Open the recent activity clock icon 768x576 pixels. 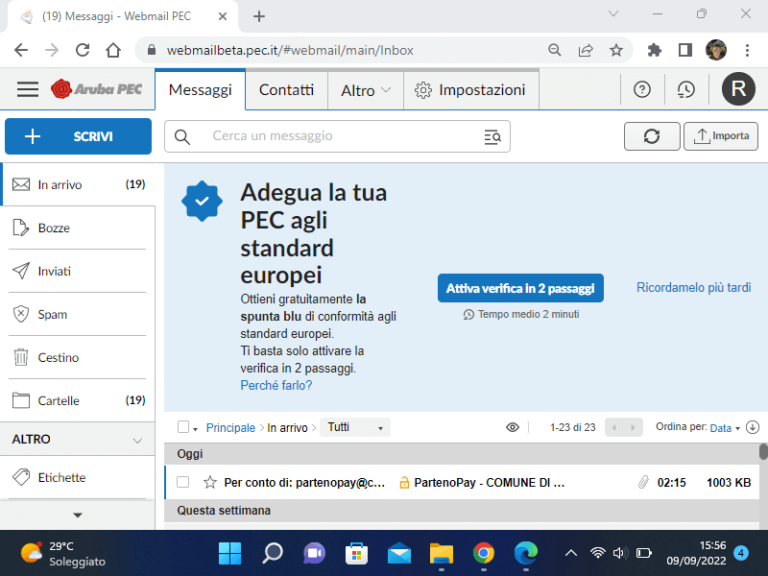(x=686, y=90)
